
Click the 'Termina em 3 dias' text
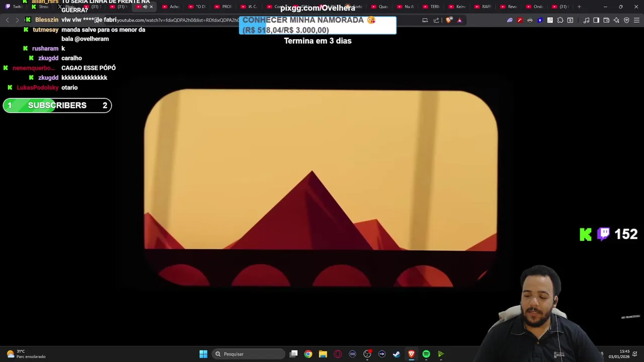[x=317, y=41]
